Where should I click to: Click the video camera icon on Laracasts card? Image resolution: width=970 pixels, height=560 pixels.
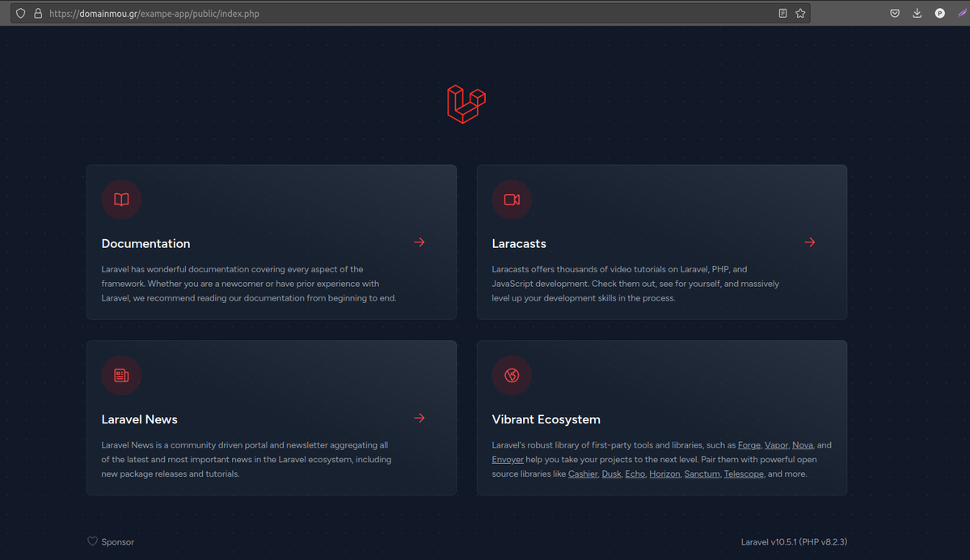point(512,200)
